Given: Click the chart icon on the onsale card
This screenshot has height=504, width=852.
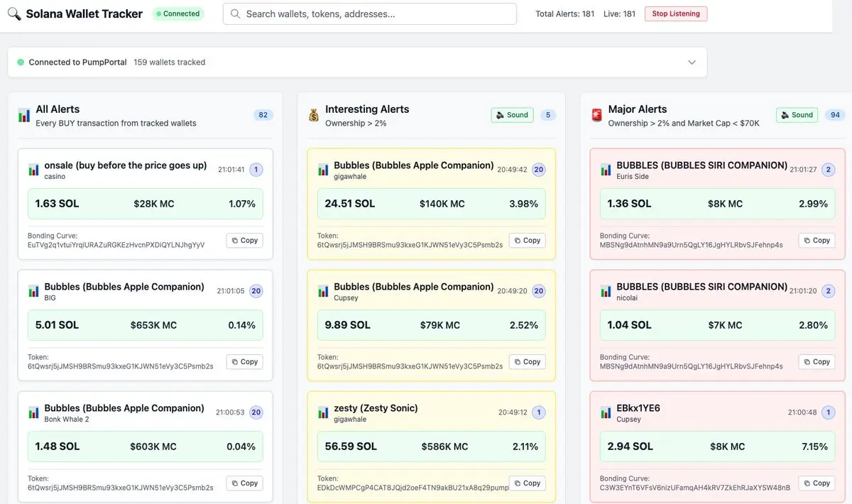Looking at the screenshot, I should click(x=33, y=170).
